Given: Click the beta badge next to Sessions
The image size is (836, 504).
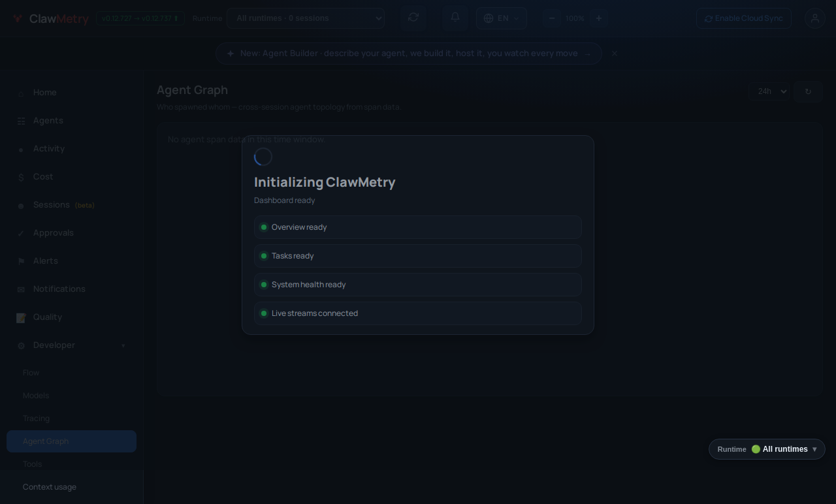Looking at the screenshot, I should [85, 206].
